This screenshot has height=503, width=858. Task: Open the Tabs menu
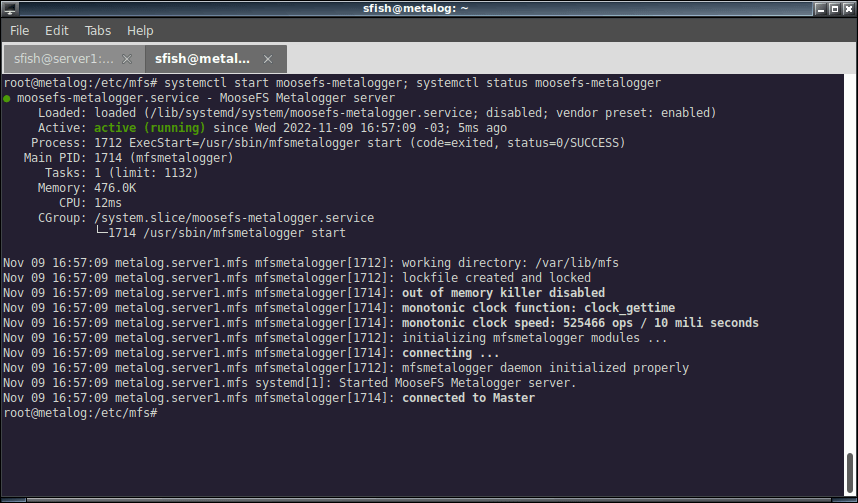(97, 31)
